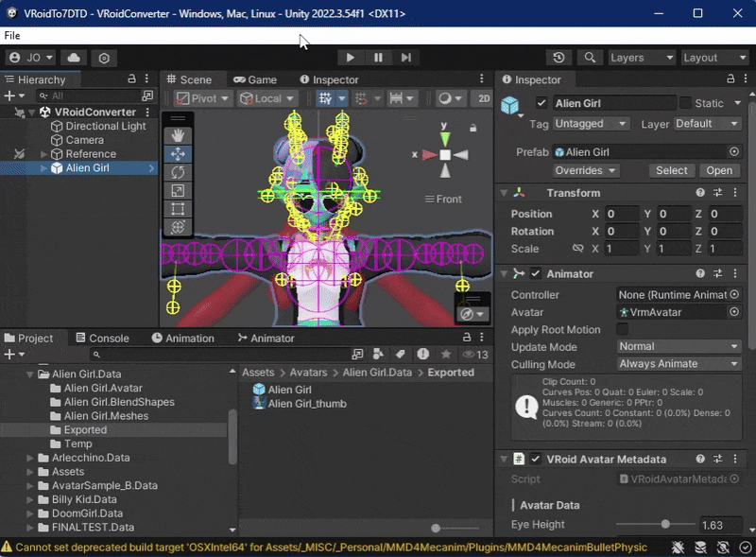Viewport: 756px width, 557px height.
Task: Select the Rotate tool
Action: pos(178,172)
